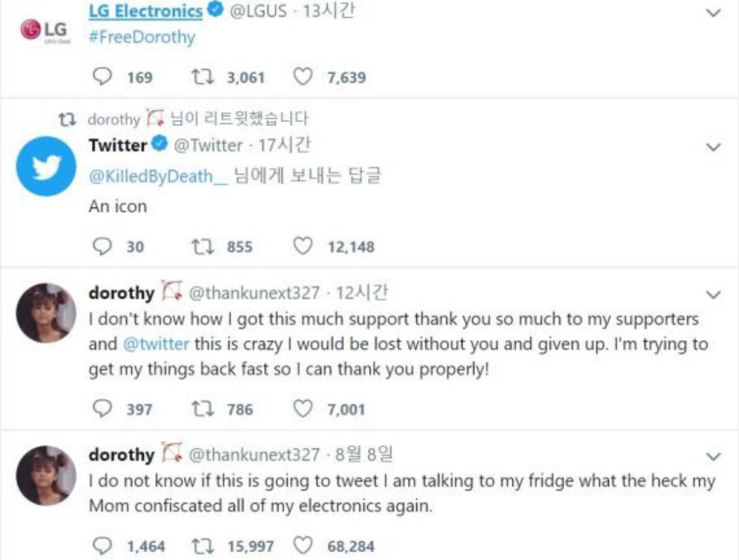The height and width of the screenshot is (560, 739).
Task: Expand the options chevron on Twitter's tweet
Action: coord(713,148)
